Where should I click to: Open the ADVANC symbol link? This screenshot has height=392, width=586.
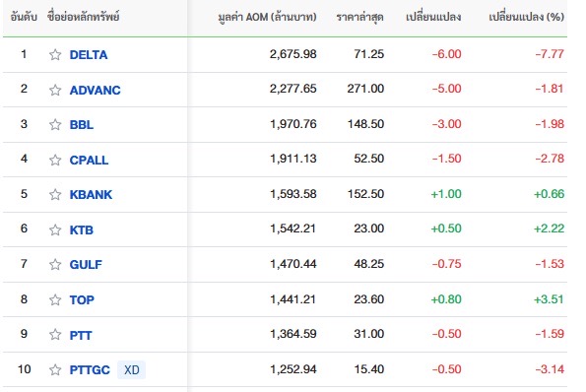click(95, 90)
